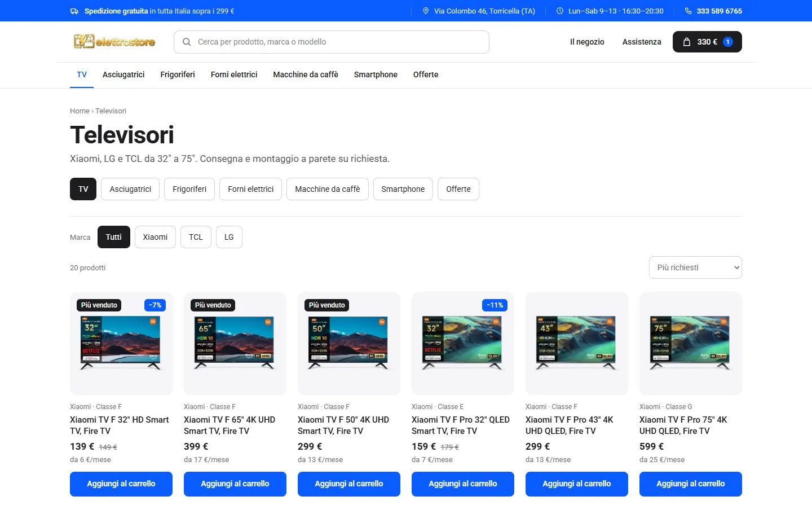This screenshot has height=505, width=812.
Task: Open Xiaomi TV F Pro 43" product image
Action: (x=577, y=344)
